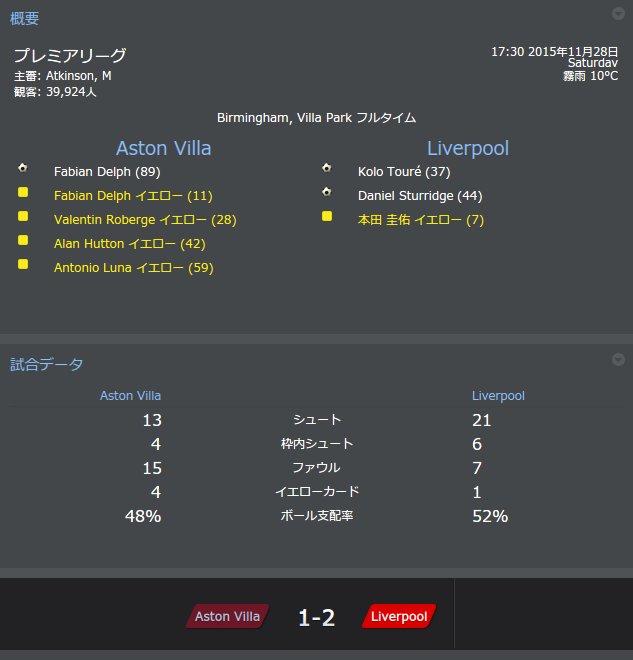Collapse the 試合データ panel with its arrow

[618, 359]
